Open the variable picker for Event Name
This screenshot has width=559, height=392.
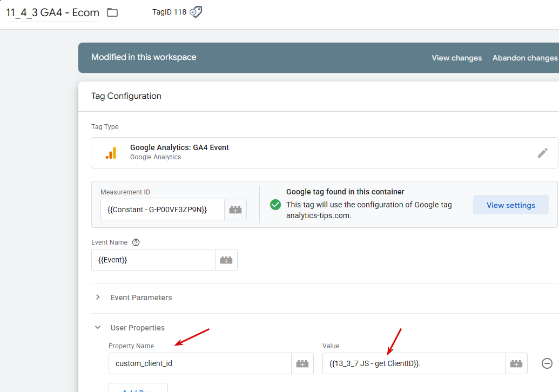click(x=226, y=260)
